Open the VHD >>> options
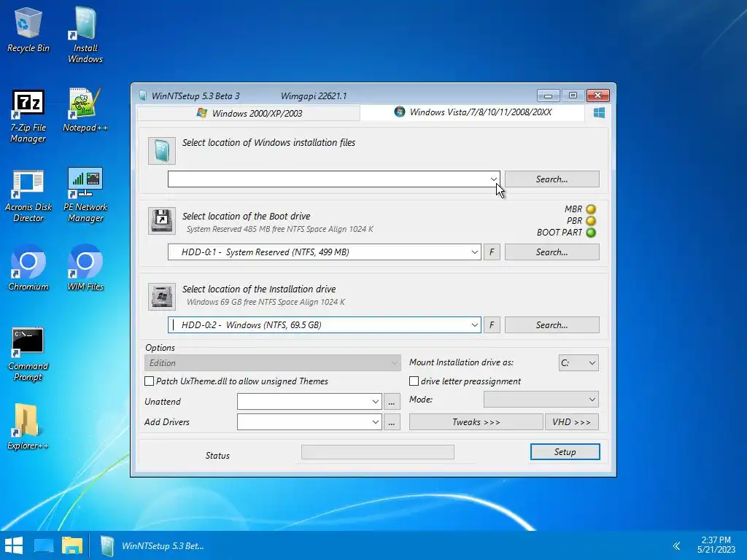The height and width of the screenshot is (560, 747). tap(572, 422)
